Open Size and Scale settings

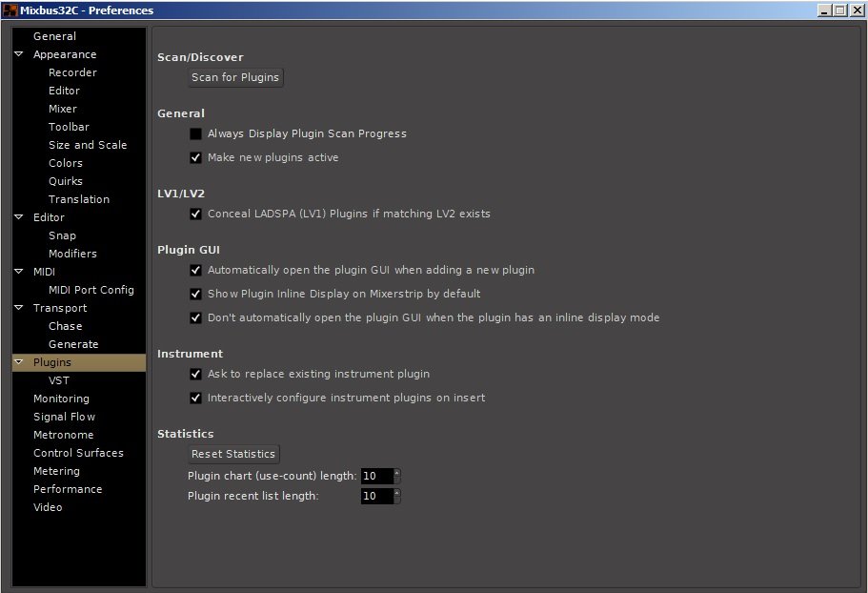(x=88, y=145)
